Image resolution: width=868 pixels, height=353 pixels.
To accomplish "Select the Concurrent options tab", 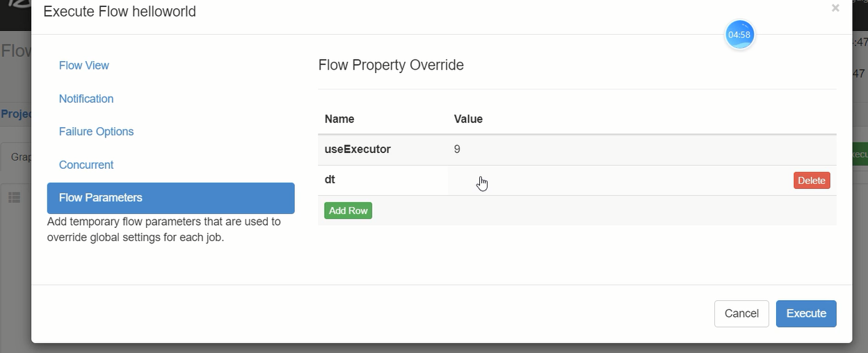I will pos(86,165).
